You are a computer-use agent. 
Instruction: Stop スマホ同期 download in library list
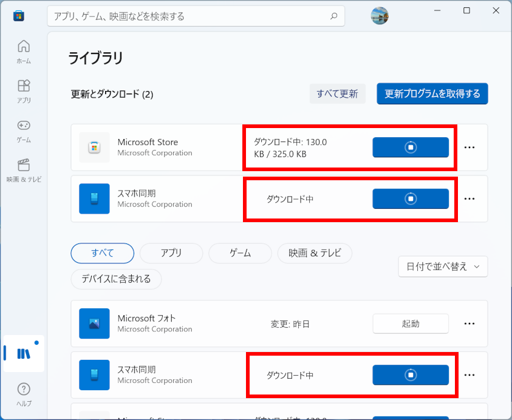click(411, 375)
